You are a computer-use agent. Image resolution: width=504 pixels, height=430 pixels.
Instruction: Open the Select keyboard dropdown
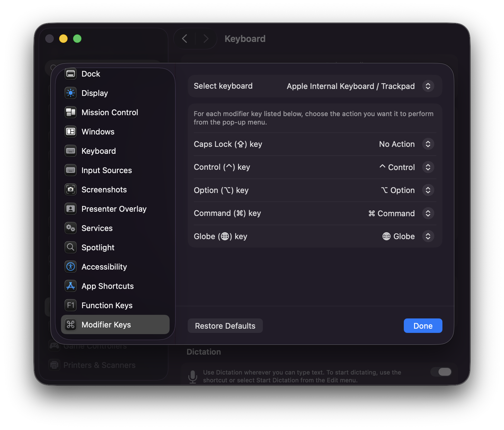(428, 86)
